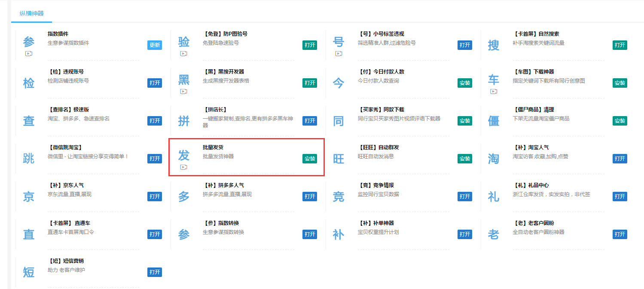Click the 号 icon for 小号标签透视
The width and height of the screenshot is (644, 289).
coord(339,42)
